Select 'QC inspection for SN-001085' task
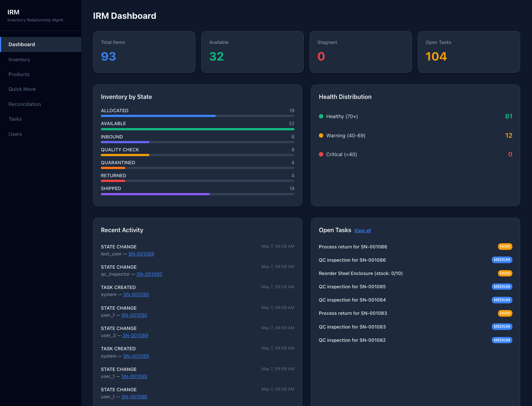Viewport: 532px width, 406px height. [352, 287]
